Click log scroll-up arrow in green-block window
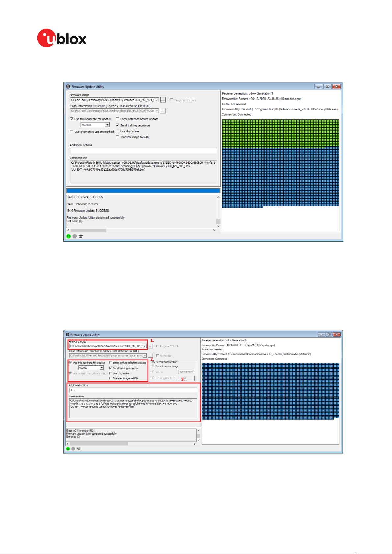The image size is (392, 554). click(218, 197)
